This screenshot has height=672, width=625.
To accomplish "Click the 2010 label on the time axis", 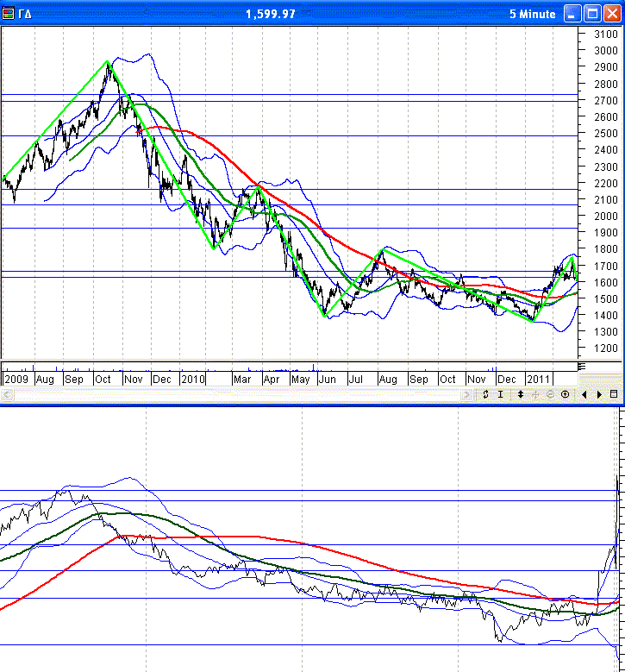I will (x=192, y=379).
